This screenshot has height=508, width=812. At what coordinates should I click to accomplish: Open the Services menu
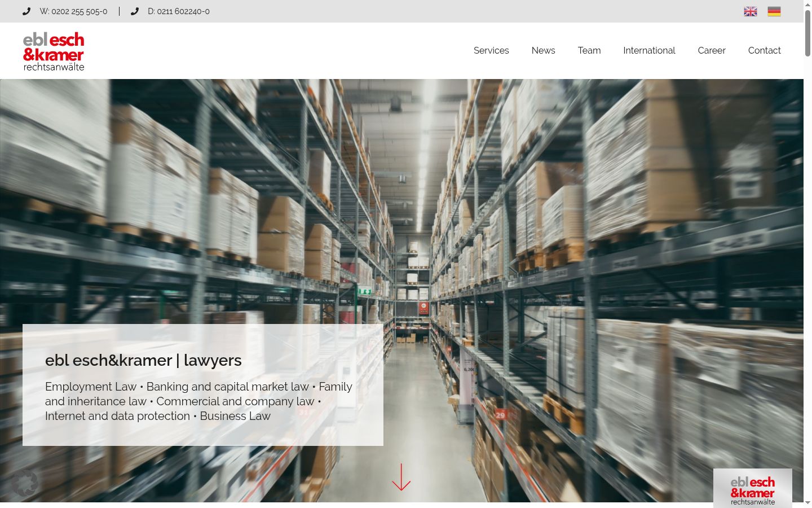(x=491, y=50)
